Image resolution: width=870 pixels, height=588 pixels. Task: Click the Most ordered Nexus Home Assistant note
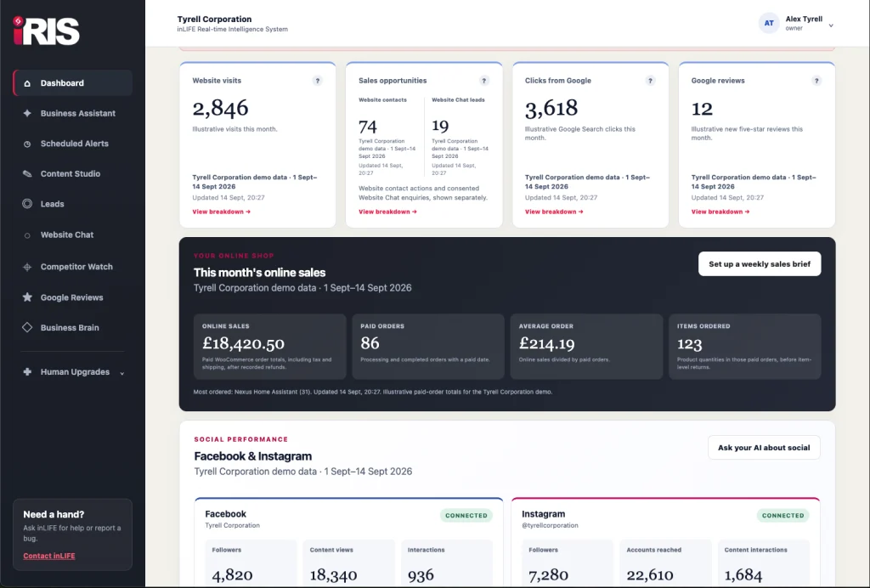coord(373,392)
